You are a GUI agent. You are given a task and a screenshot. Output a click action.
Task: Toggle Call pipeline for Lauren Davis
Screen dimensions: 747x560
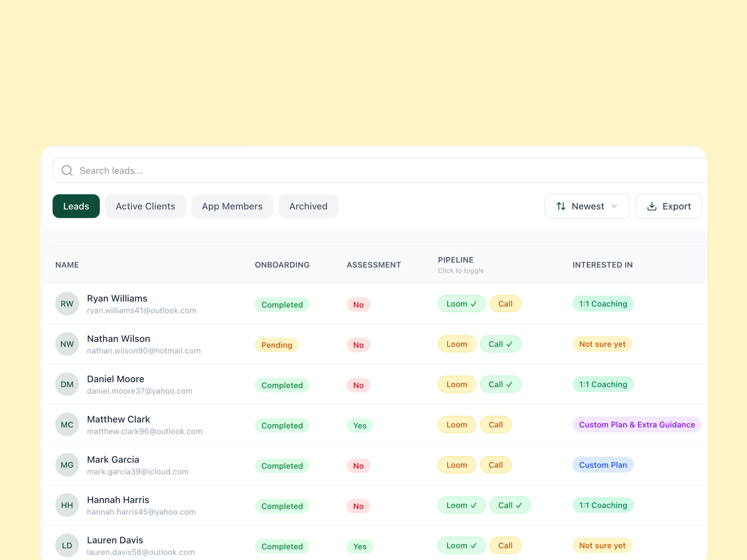[505, 545]
